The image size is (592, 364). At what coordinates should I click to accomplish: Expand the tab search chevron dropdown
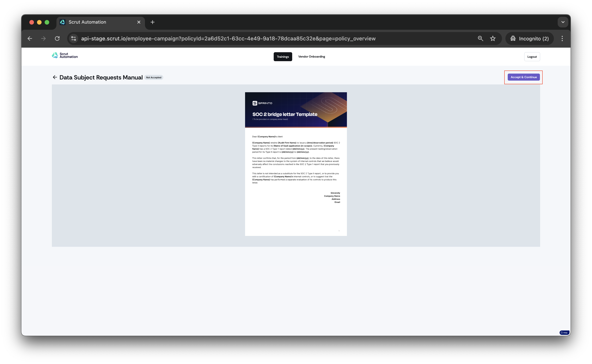click(x=563, y=22)
